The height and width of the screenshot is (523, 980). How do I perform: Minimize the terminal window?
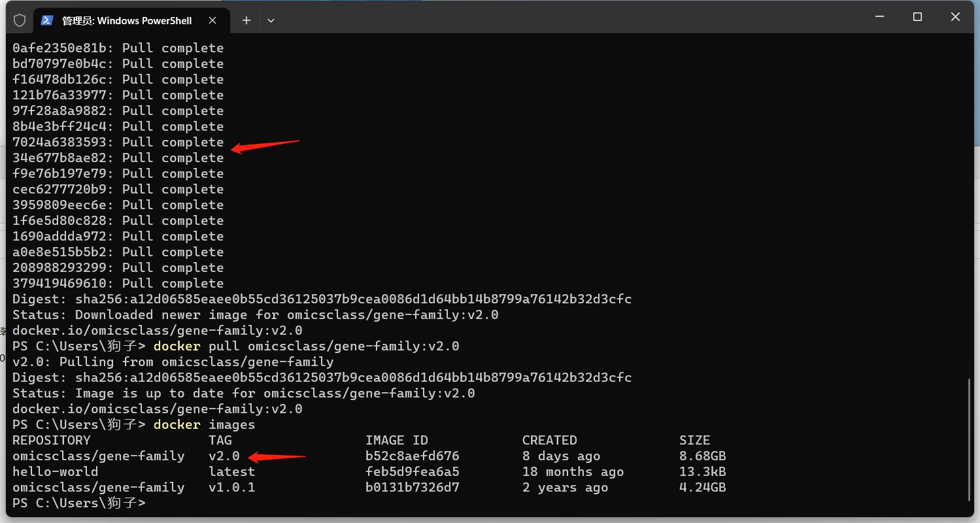[878, 17]
